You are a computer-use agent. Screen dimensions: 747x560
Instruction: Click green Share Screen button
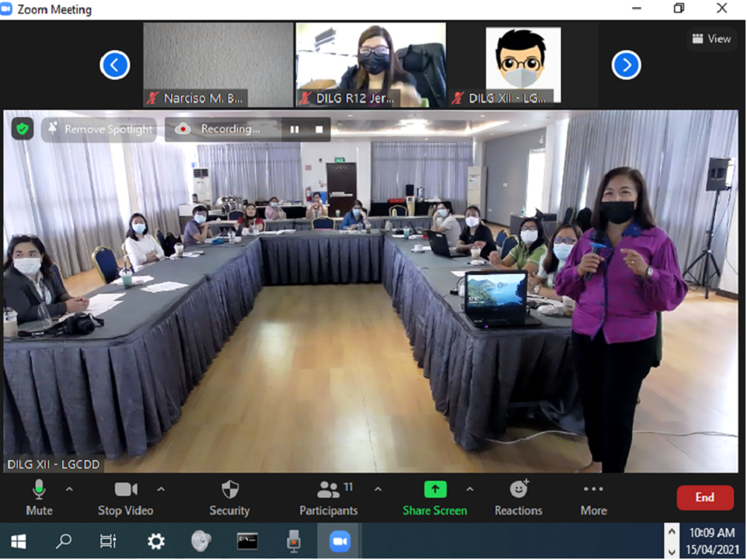pyautogui.click(x=435, y=497)
